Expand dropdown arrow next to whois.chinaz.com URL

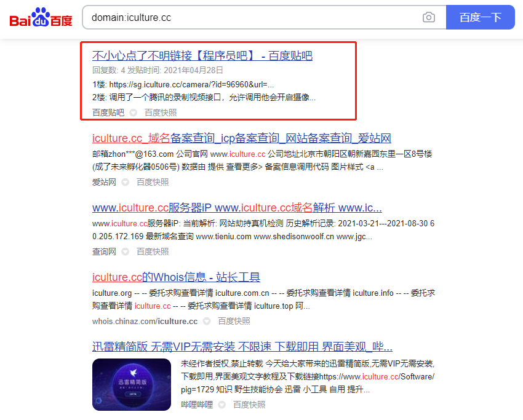click(207, 322)
